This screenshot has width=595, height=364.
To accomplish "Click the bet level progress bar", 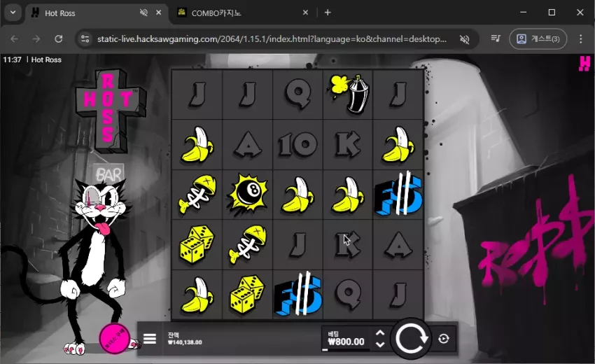I will (x=345, y=349).
